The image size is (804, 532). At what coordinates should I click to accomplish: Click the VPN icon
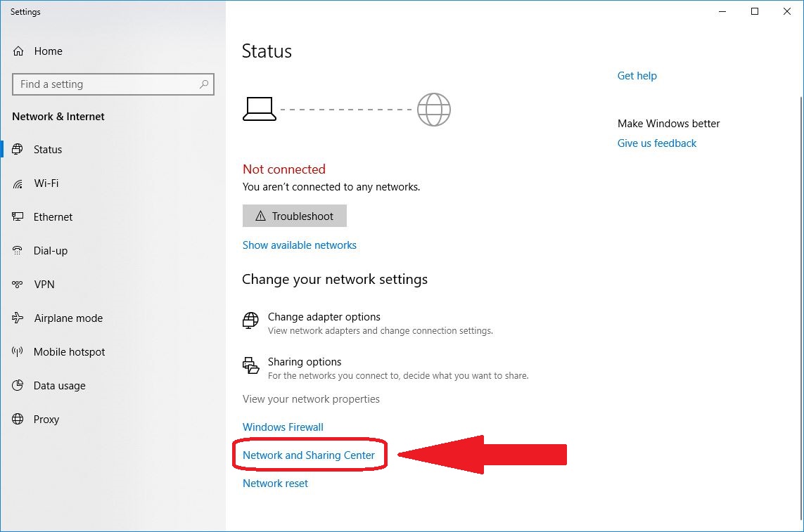tap(18, 284)
